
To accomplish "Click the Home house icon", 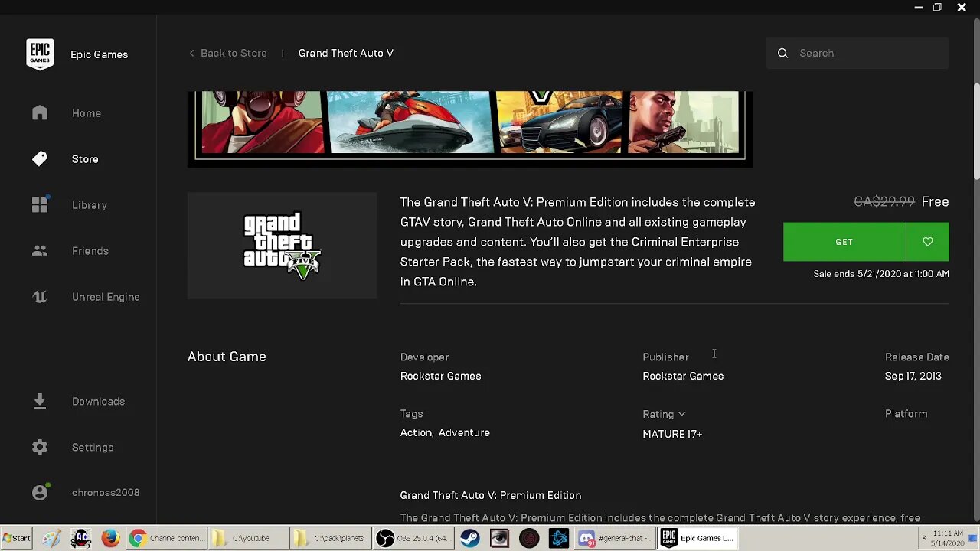I will click(40, 112).
